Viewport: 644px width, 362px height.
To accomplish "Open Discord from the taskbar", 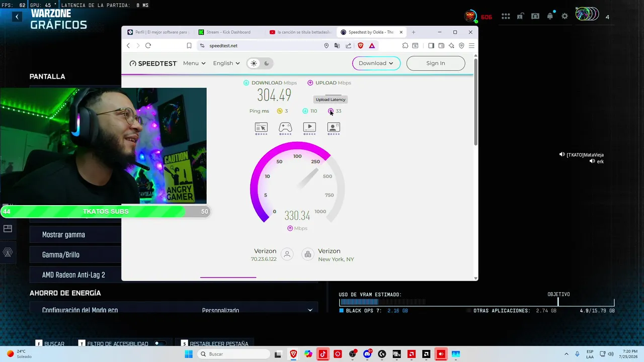I will tap(367, 354).
